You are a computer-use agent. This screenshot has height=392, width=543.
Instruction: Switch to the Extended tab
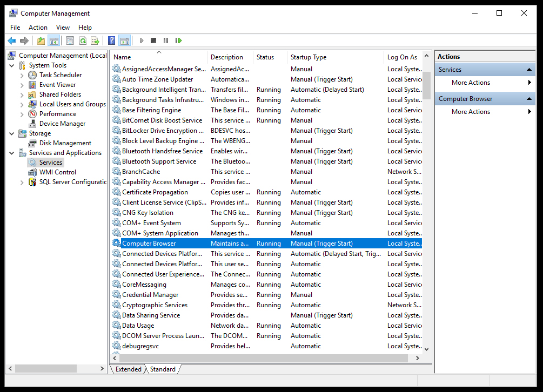pos(129,369)
